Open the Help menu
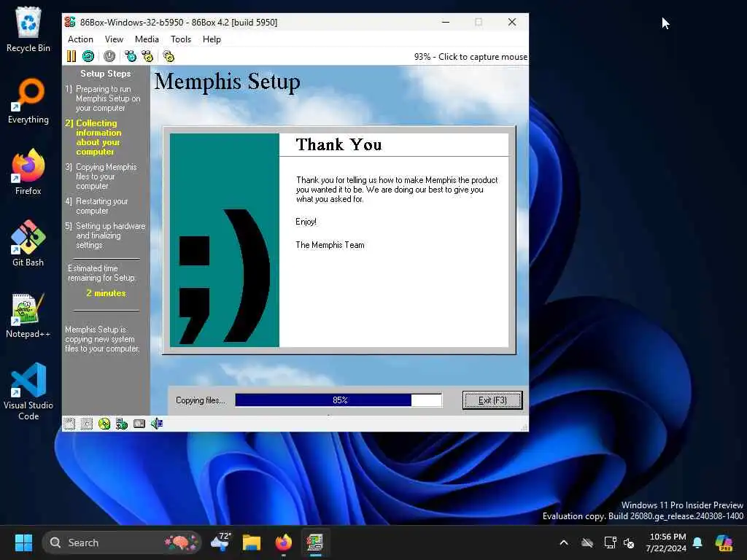The image size is (747, 560). [x=212, y=39]
